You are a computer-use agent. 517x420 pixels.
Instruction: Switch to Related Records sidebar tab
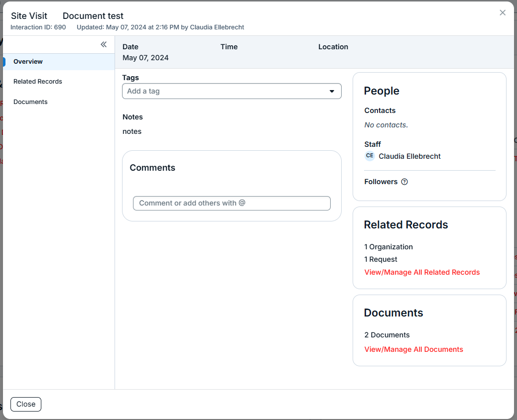tap(37, 82)
